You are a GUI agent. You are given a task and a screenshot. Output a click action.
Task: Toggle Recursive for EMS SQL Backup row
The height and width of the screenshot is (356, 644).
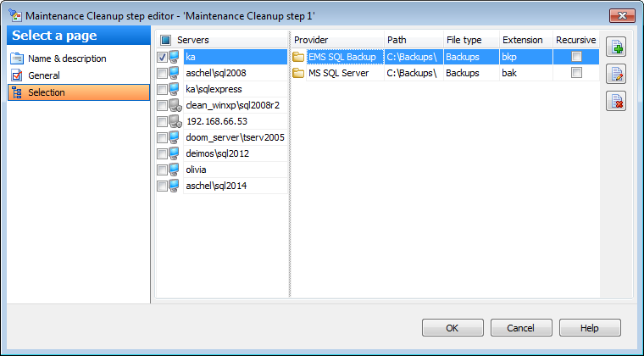click(576, 57)
